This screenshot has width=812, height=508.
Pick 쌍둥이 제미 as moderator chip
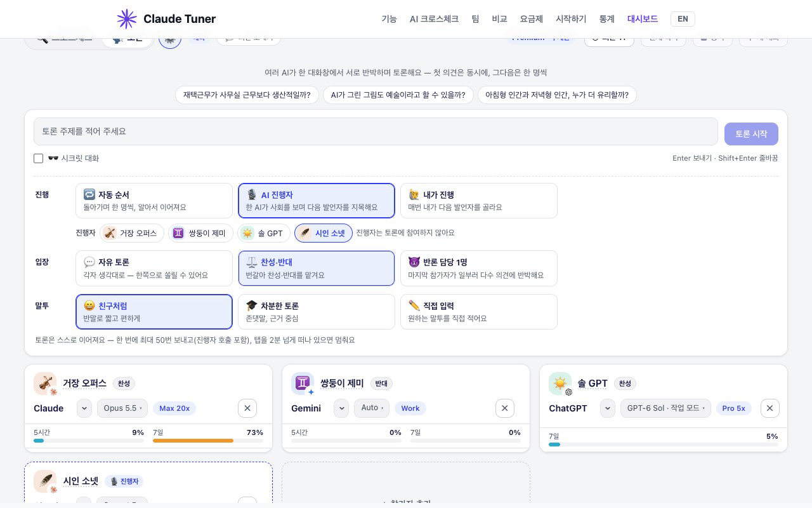200,233
